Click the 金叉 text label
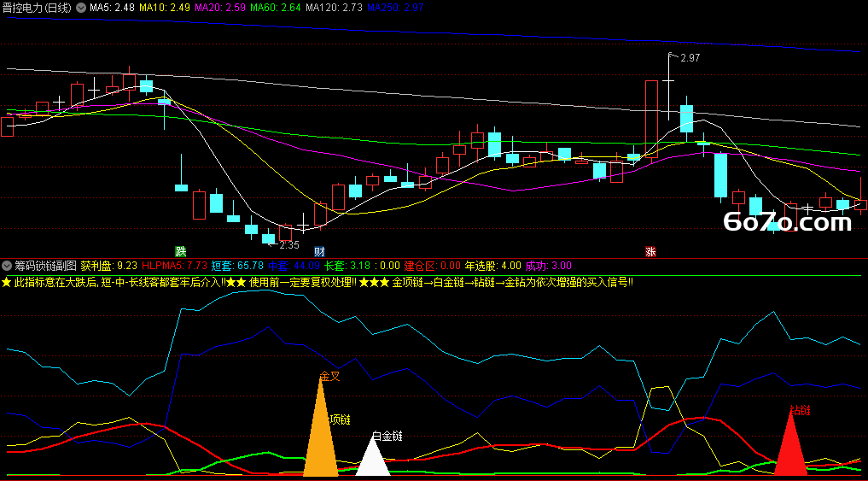The width and height of the screenshot is (868, 481). pos(330,376)
